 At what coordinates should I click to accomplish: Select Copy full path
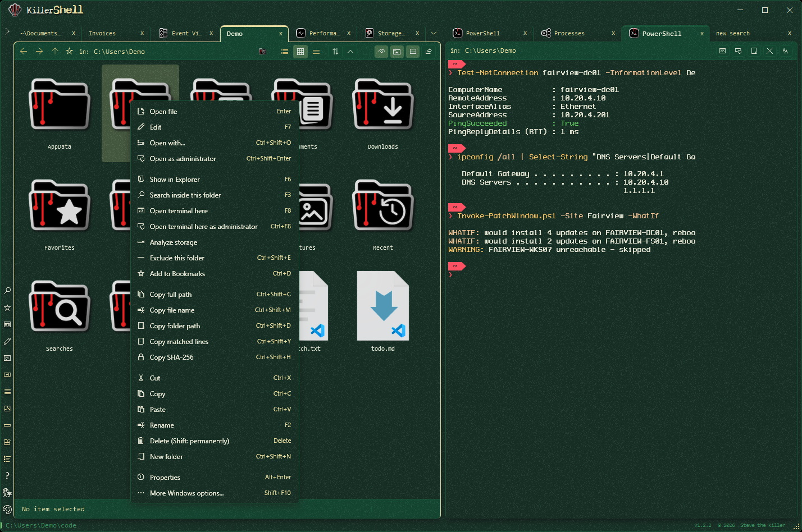(x=215, y=294)
